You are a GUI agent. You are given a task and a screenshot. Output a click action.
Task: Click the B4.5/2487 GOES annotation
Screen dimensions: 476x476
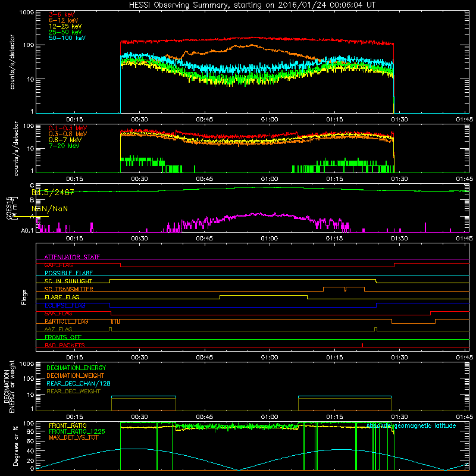coord(53,192)
